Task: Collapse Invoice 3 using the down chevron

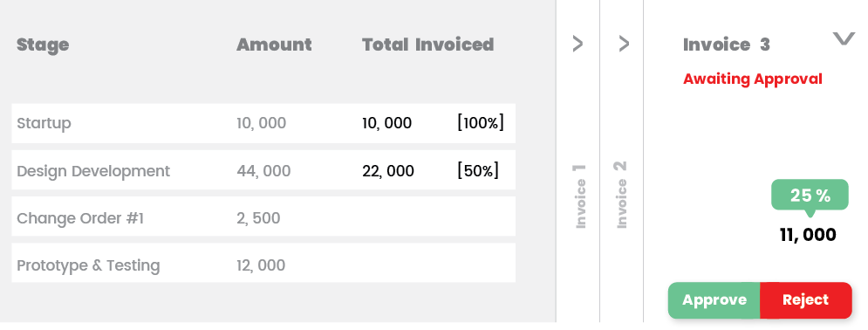Action: pyautogui.click(x=844, y=38)
